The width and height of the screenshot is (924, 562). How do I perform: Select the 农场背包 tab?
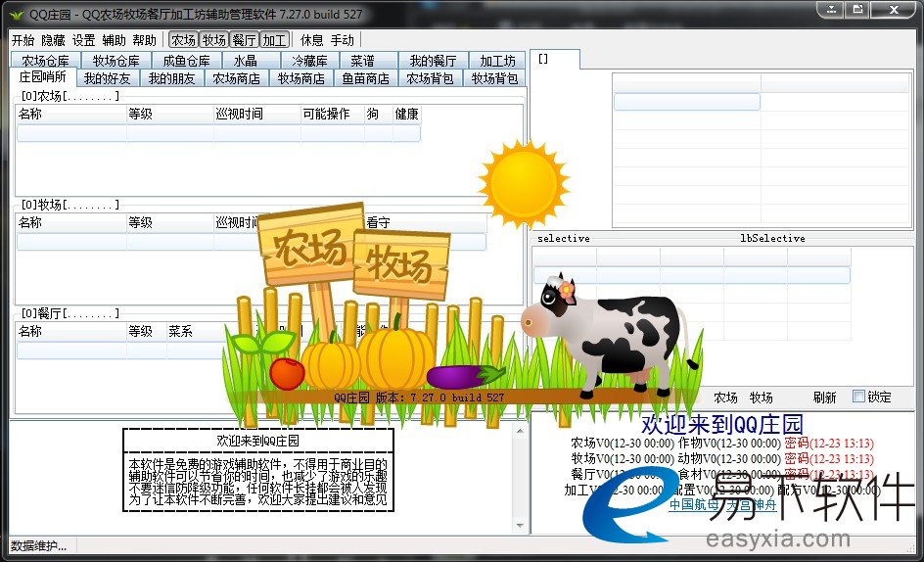[430, 78]
